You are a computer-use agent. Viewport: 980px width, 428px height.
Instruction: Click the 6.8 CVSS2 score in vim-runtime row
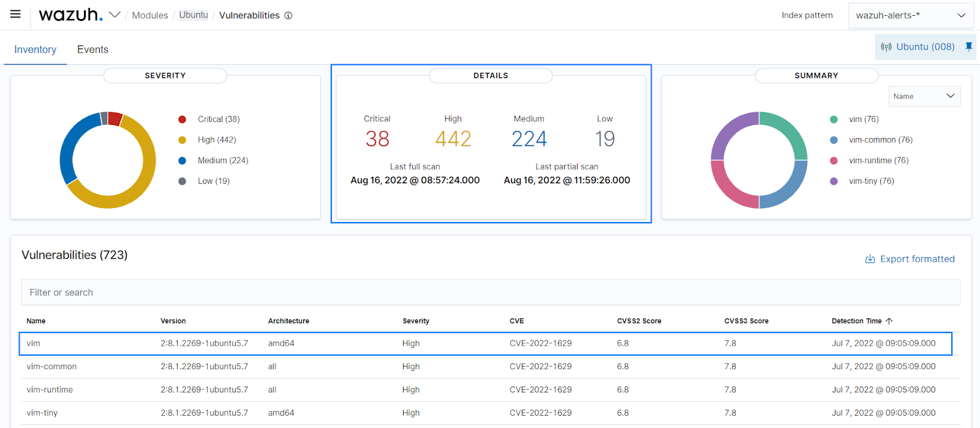pyautogui.click(x=623, y=390)
